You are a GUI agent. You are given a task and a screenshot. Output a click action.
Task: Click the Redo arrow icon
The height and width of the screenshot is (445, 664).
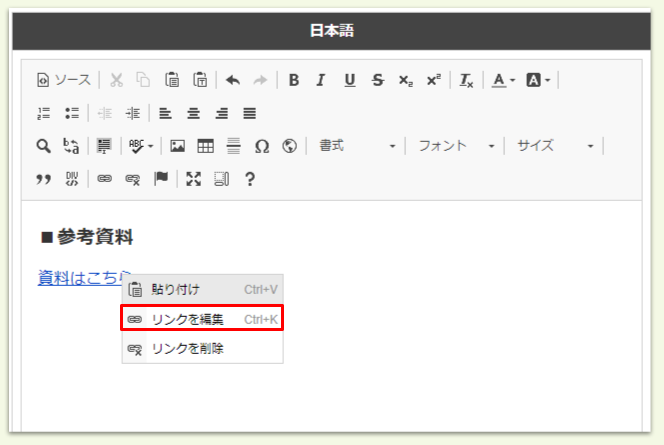[260, 80]
